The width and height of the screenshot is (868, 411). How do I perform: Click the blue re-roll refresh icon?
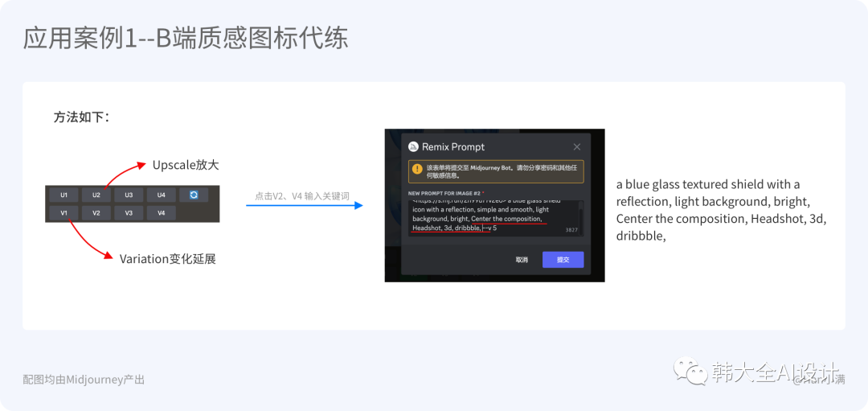tap(194, 195)
